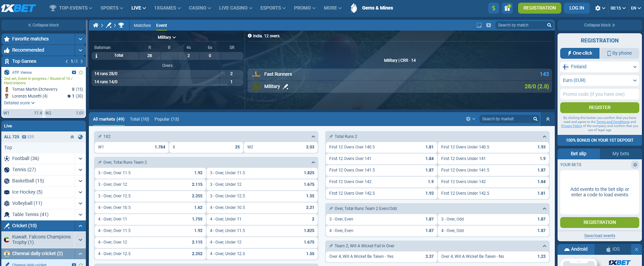Click Search by match field
The image size is (644, 266).
click(x=521, y=25)
